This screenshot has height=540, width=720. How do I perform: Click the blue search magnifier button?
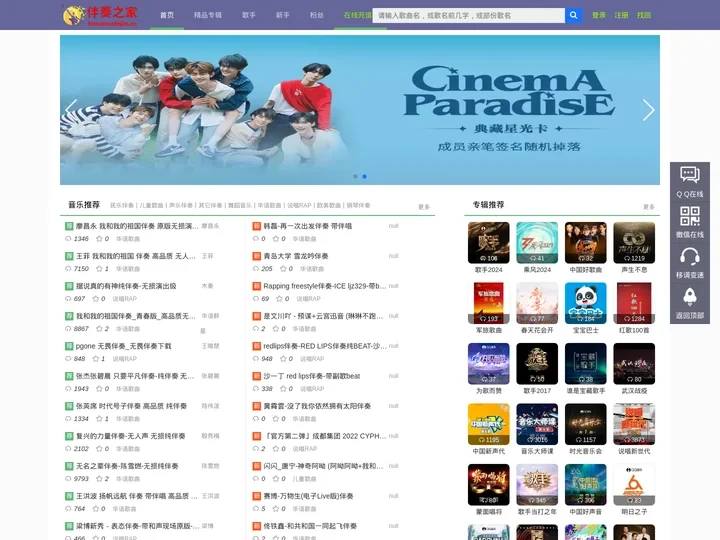click(574, 15)
